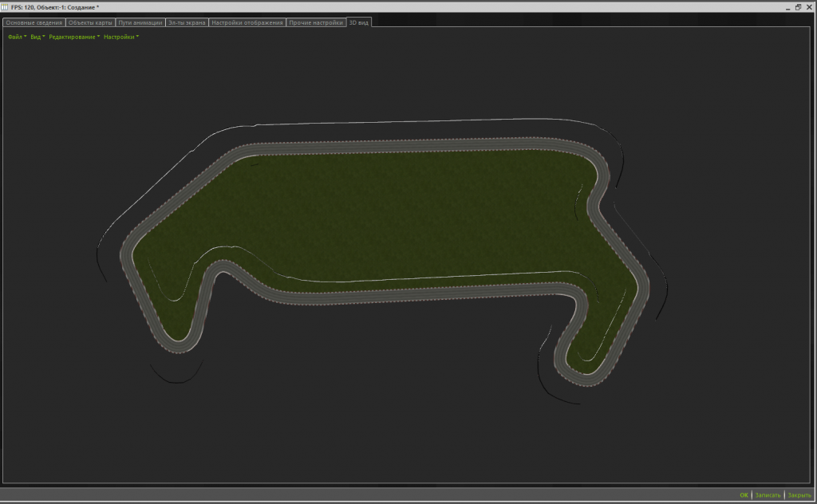817x504 pixels.
Task: Close the window with X
Action: pos(809,7)
